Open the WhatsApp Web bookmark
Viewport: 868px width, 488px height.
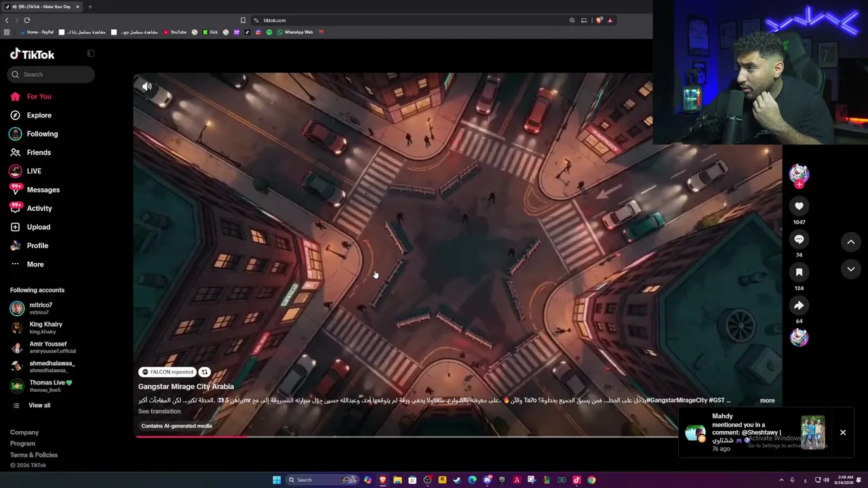(295, 33)
